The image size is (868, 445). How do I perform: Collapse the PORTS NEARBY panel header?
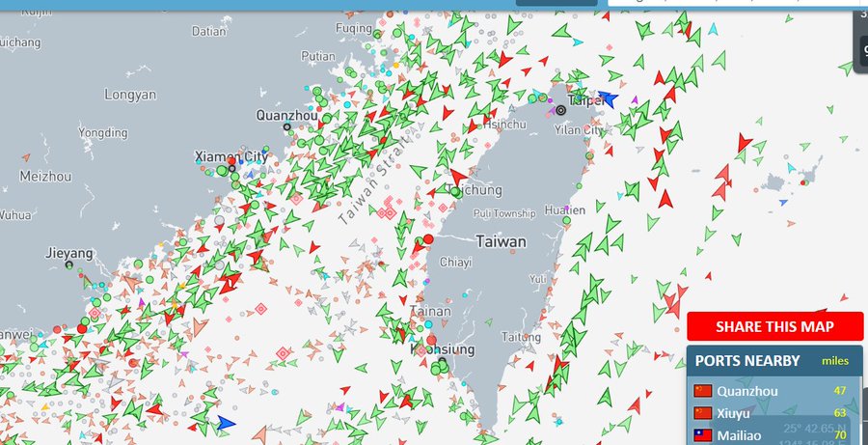(747, 360)
